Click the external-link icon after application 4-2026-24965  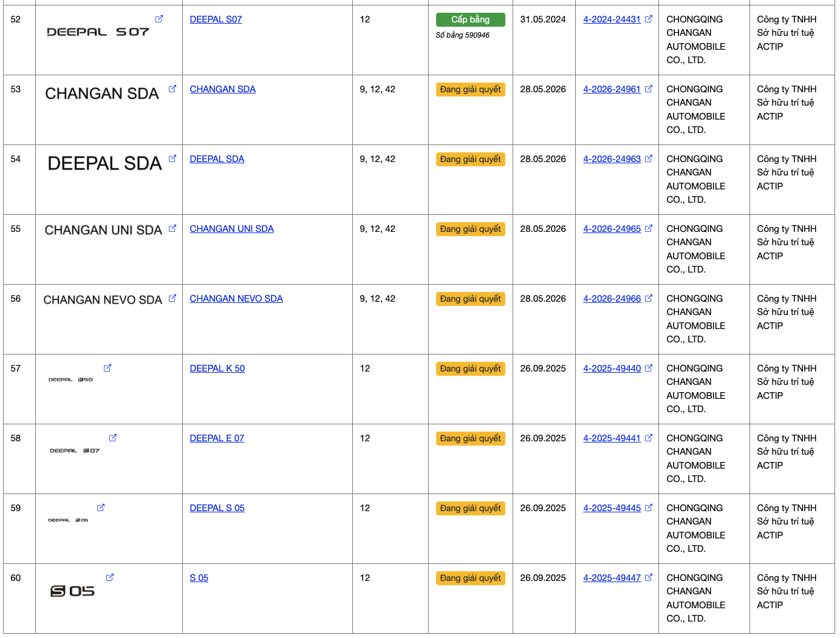click(649, 228)
